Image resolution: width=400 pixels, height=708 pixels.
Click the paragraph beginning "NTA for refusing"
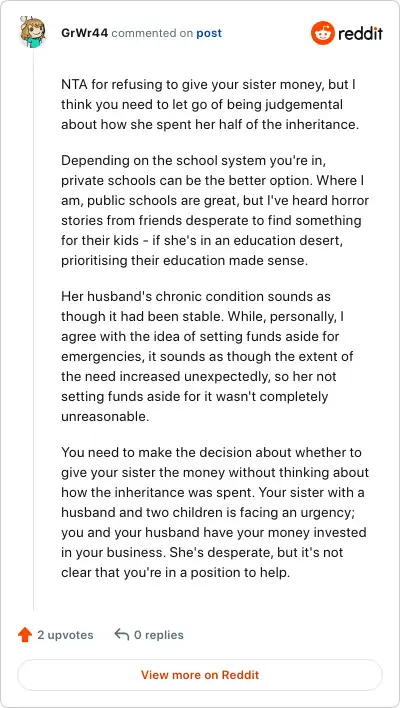[210, 105]
